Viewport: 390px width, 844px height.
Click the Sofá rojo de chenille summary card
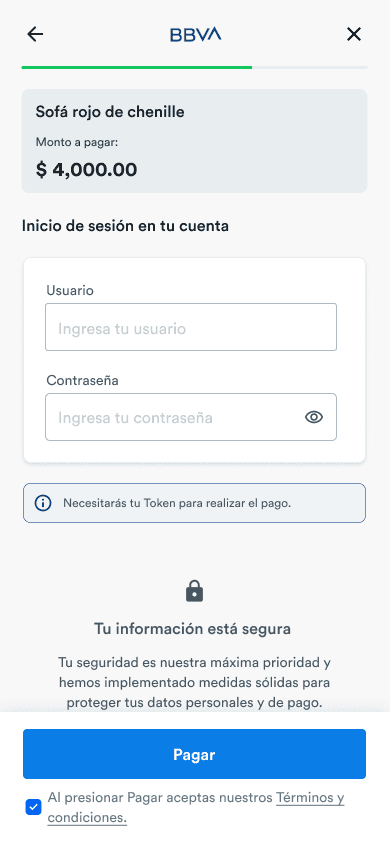pos(194,141)
